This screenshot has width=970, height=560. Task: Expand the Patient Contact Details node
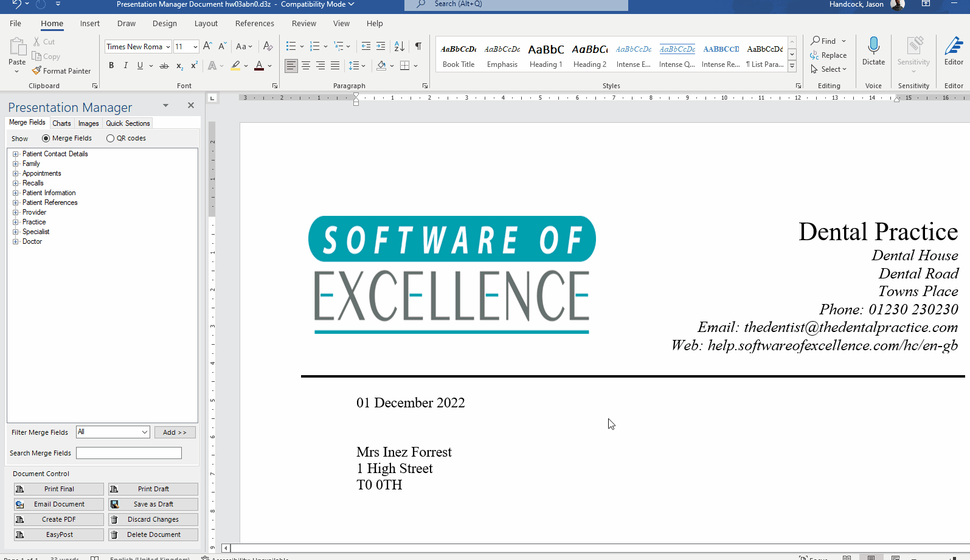point(16,154)
